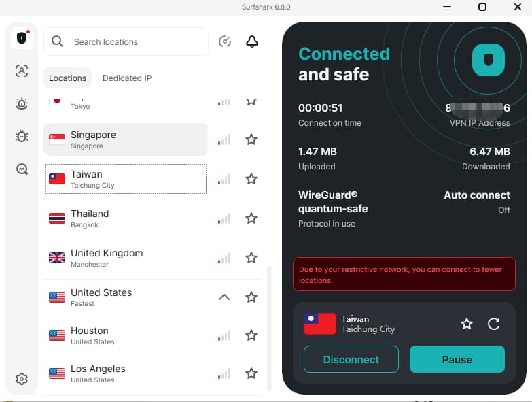This screenshot has height=402, width=532.
Task: Select United Kingdom Manchester location
Action: [x=126, y=258]
